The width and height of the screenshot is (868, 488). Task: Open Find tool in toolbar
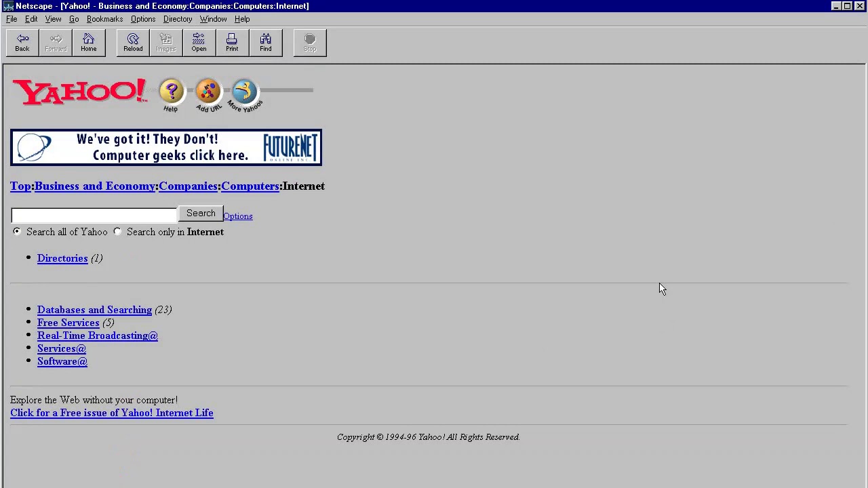[265, 42]
